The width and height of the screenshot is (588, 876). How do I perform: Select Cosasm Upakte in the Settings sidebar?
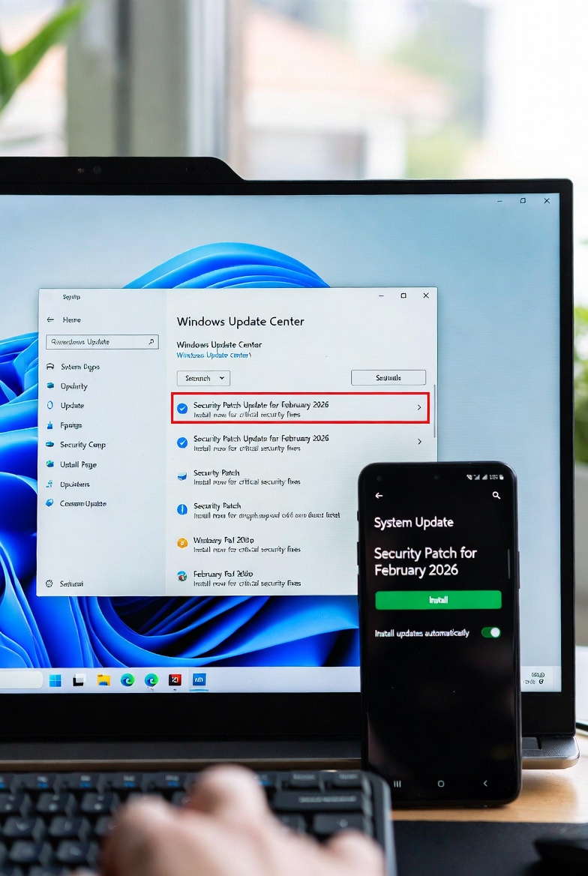pyautogui.click(x=83, y=503)
